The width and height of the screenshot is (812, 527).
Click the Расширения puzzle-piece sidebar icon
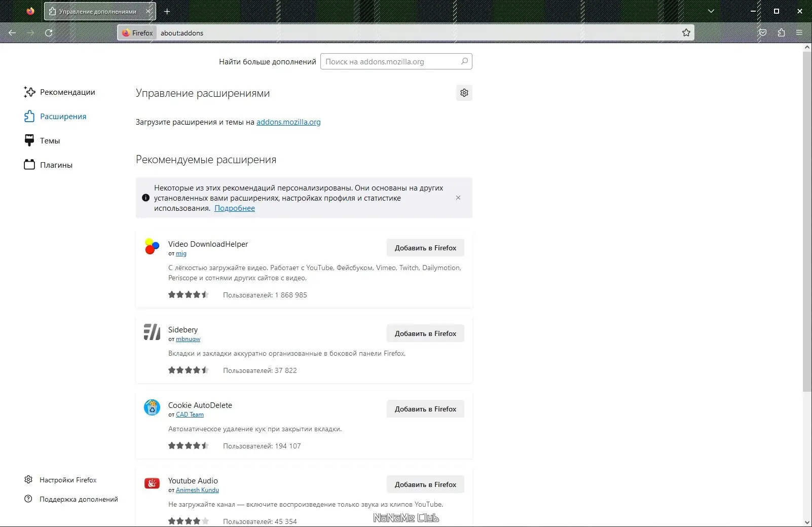(x=29, y=117)
